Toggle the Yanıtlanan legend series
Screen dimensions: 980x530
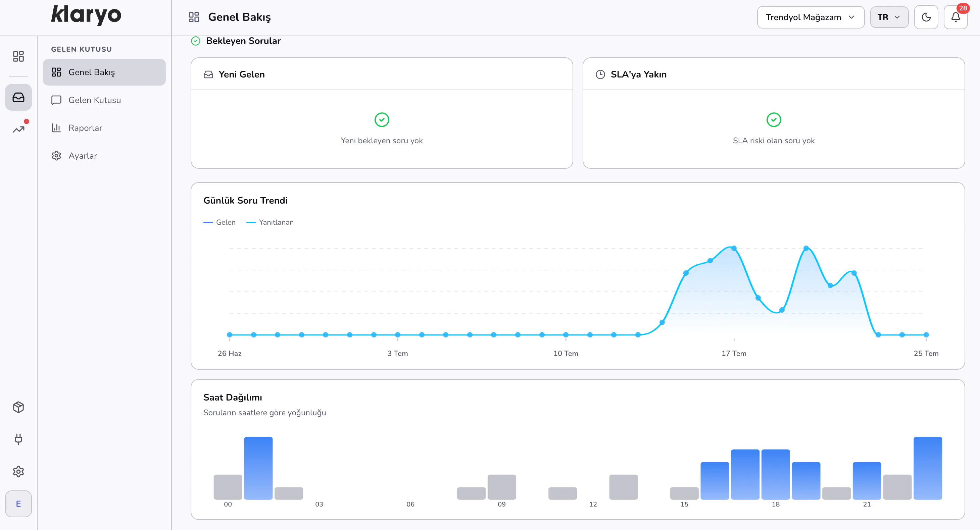point(270,222)
